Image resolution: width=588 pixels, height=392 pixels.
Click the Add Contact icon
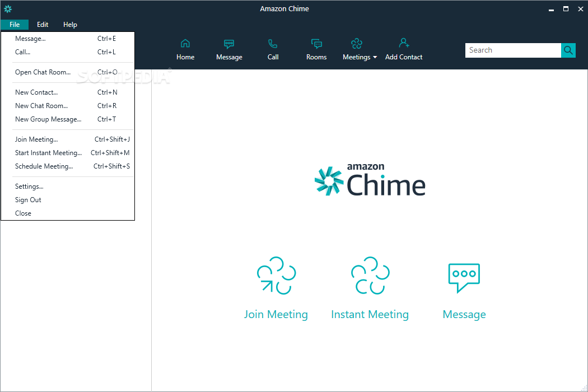pos(404,43)
